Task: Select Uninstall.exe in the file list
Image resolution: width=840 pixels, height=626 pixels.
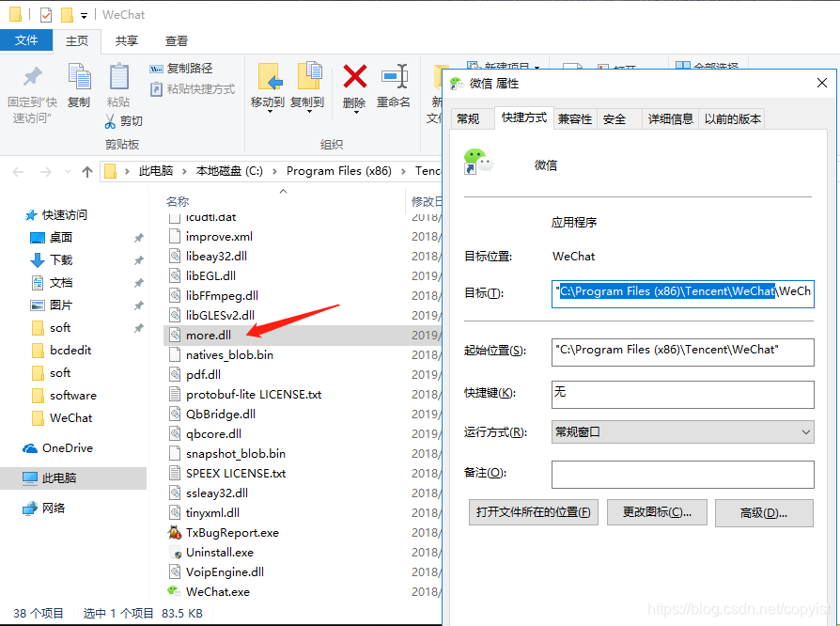Action: coord(220,553)
